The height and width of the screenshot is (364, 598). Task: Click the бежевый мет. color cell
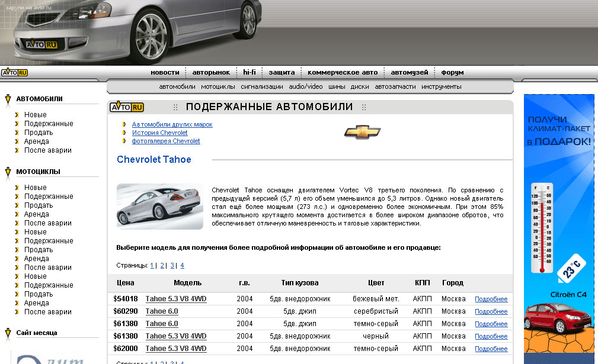376,299
